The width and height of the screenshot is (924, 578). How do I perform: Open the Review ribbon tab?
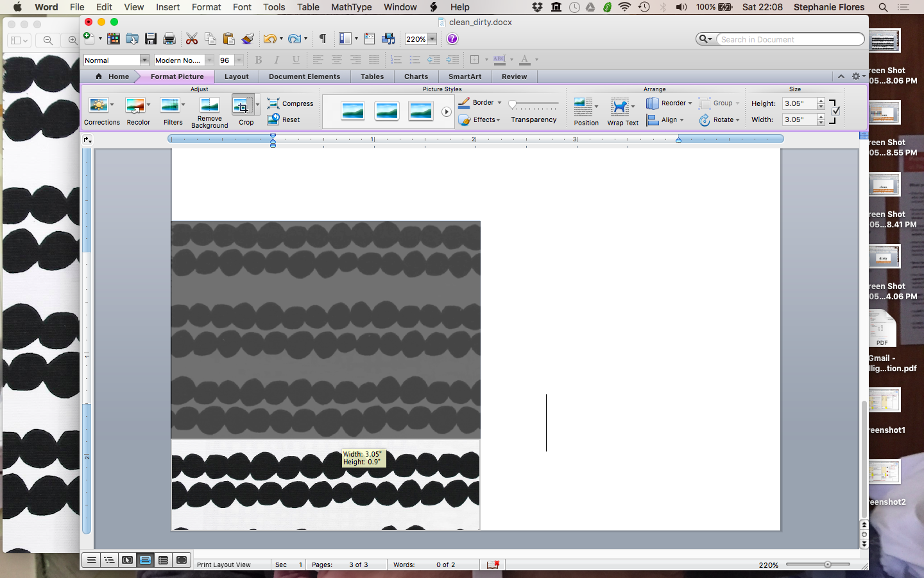[514, 76]
